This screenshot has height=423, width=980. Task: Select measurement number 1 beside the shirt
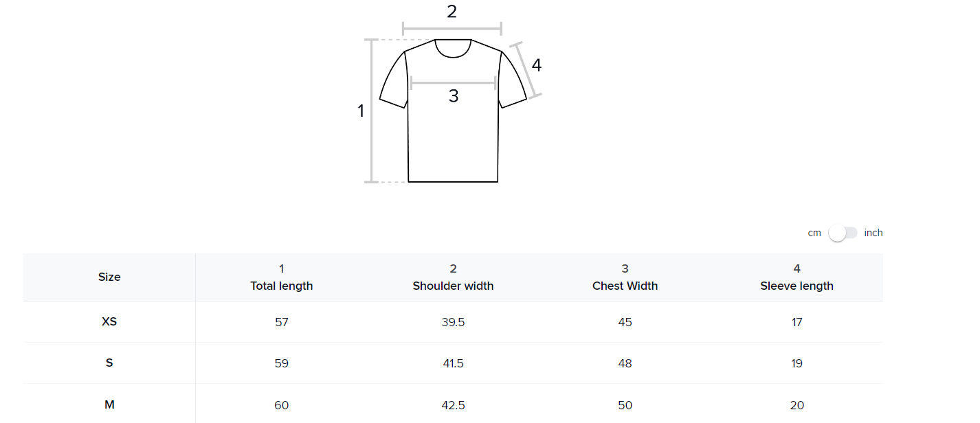[x=361, y=111]
